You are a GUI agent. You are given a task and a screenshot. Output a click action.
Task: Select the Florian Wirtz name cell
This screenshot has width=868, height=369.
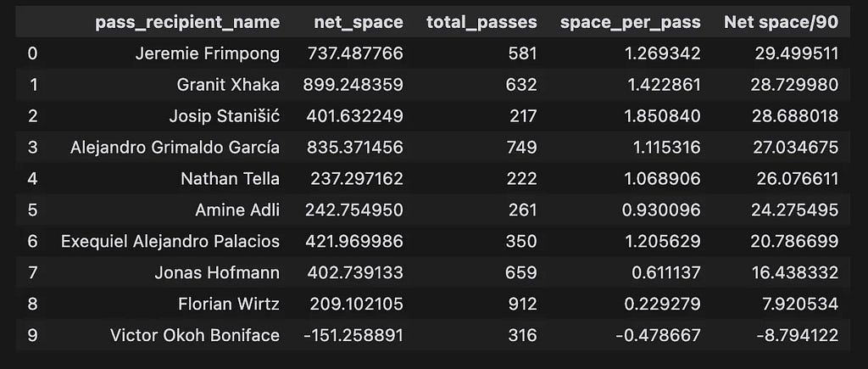(229, 305)
